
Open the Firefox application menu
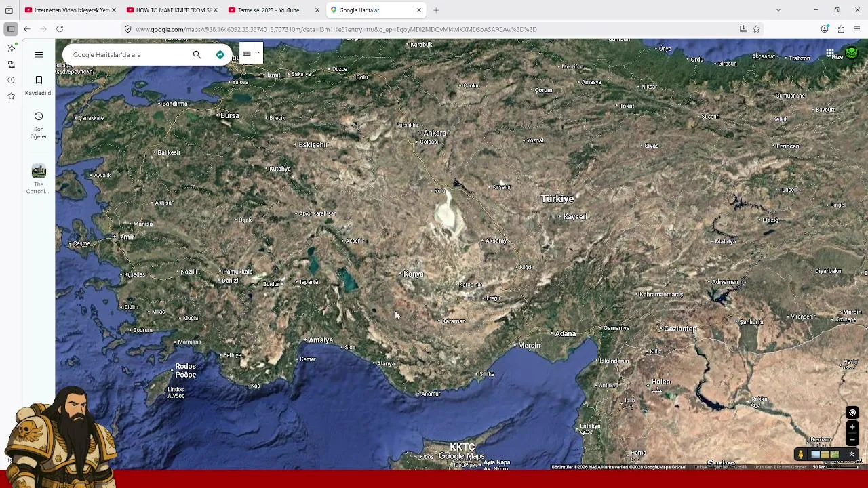point(857,29)
